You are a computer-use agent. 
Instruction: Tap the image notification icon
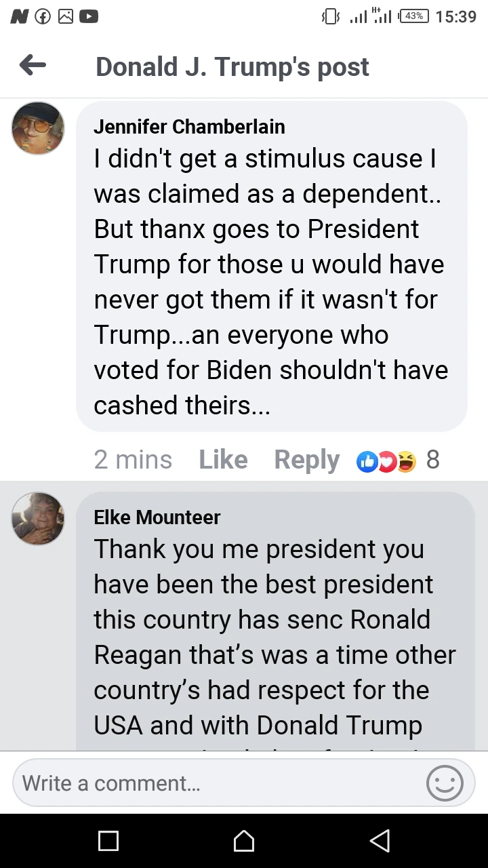pos(66,16)
